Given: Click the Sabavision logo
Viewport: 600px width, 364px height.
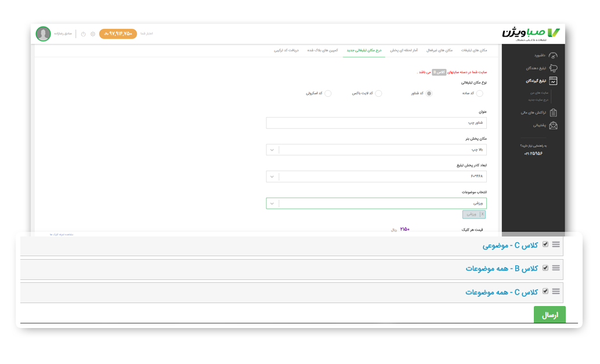Looking at the screenshot, I should click(x=531, y=34).
